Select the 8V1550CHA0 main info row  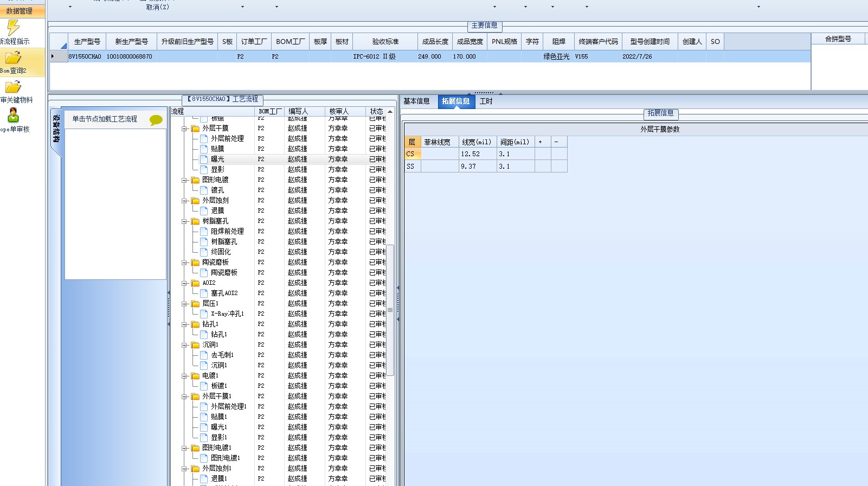[x=430, y=56]
